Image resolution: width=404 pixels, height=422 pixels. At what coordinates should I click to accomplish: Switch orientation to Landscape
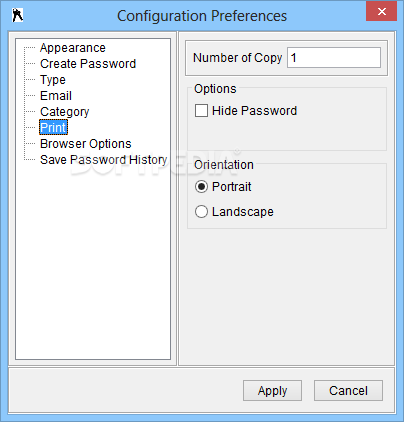click(201, 212)
